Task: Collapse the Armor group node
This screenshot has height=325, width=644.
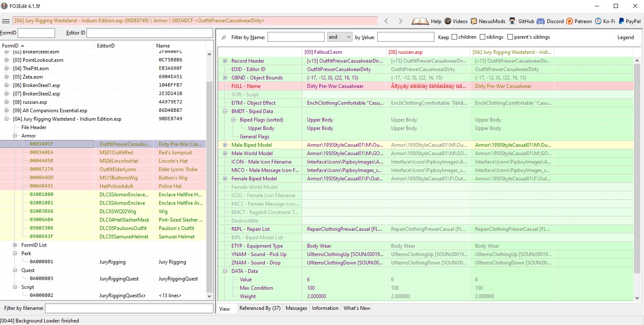Action: click(15, 136)
